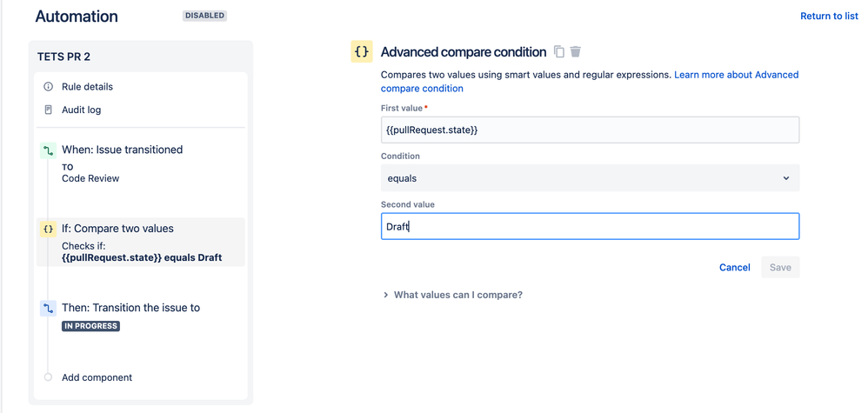Click the green Issue transitioned trigger icon
This screenshot has width=868, height=413.
tap(48, 150)
